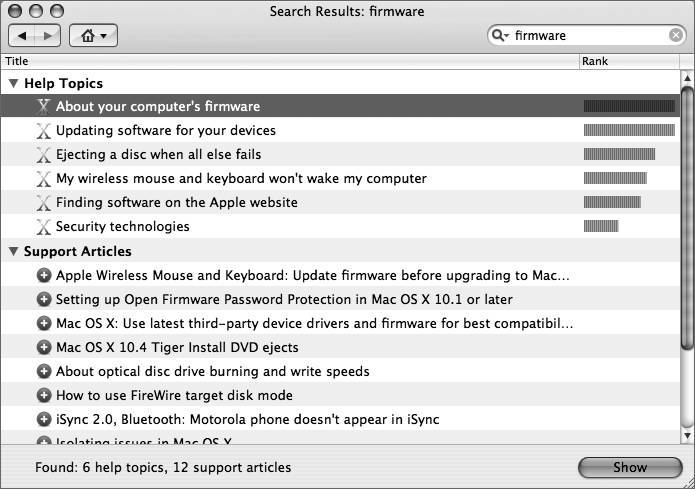The height and width of the screenshot is (489, 695).
Task: Sort results by the Rank column
Action: [629, 61]
